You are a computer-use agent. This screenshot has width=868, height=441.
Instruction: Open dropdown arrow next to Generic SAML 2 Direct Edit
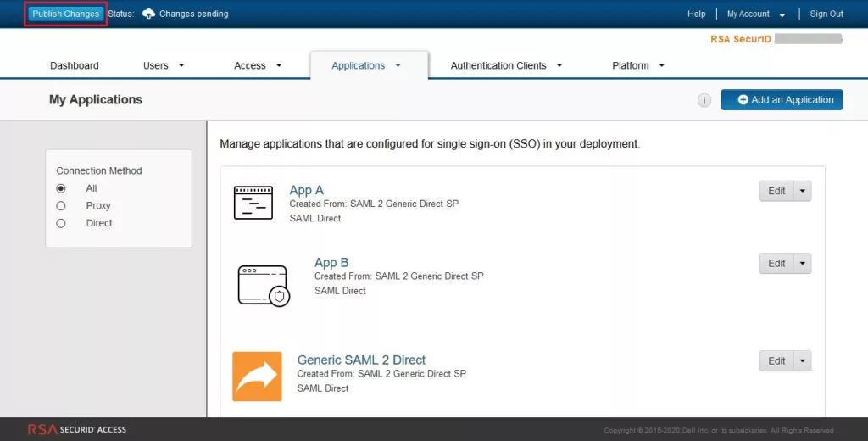[x=803, y=361]
